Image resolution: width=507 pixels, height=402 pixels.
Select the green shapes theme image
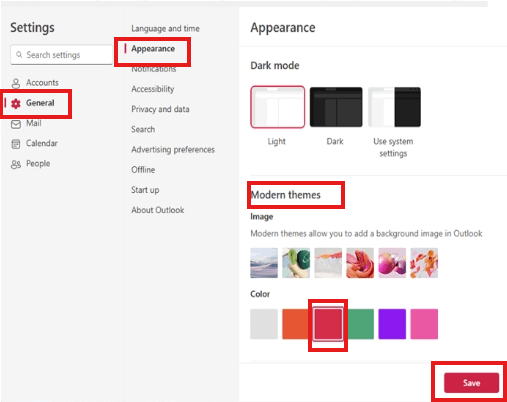pyautogui.click(x=296, y=263)
